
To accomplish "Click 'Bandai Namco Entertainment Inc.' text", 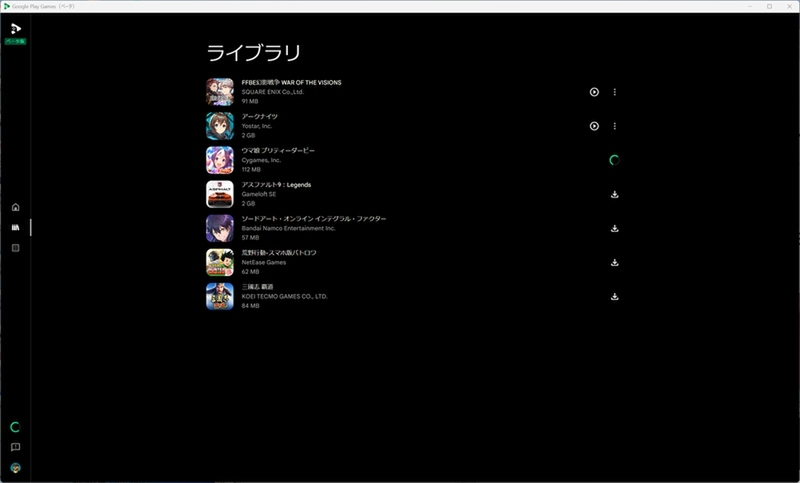I will pyautogui.click(x=288, y=228).
